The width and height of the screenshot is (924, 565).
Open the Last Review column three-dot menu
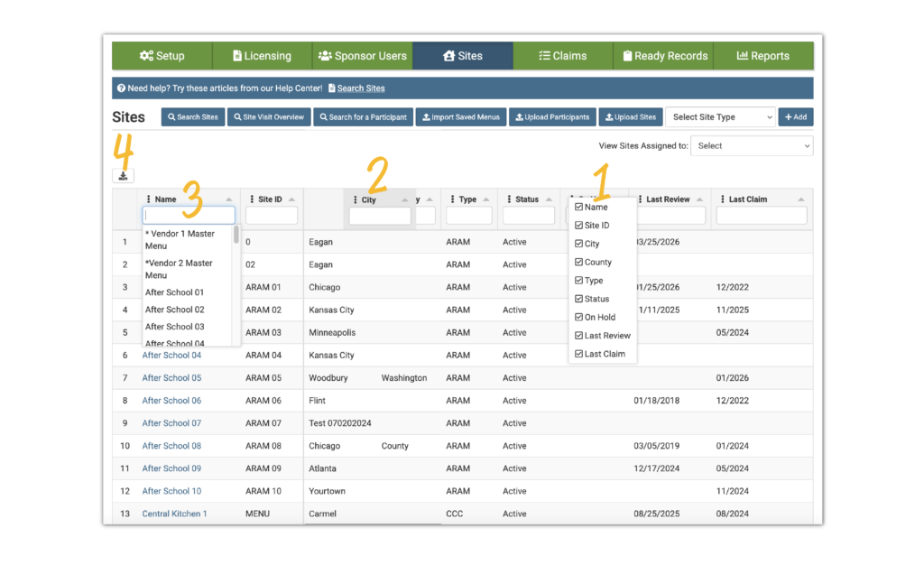coord(640,199)
